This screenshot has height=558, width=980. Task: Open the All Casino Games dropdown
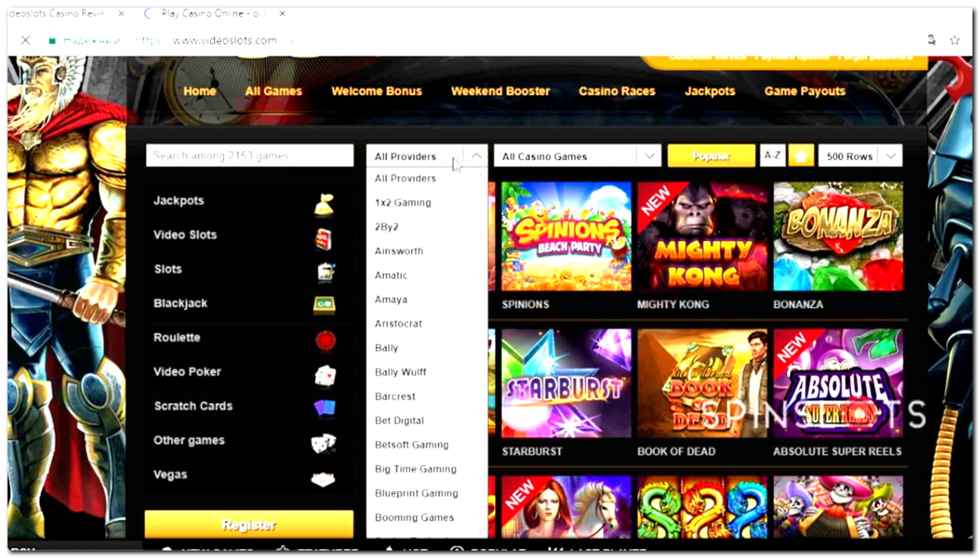(578, 156)
